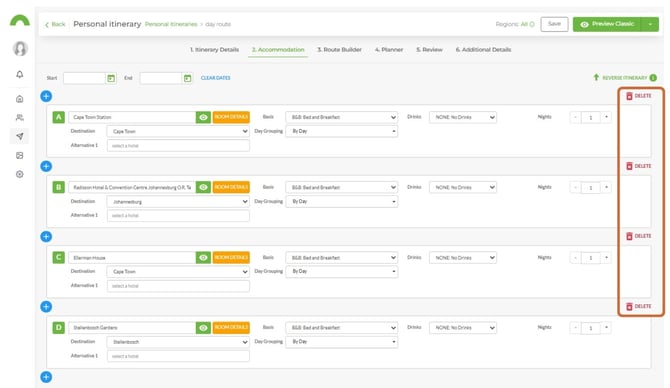Open the contacts people icon in sidebar
The width and height of the screenshot is (670, 388).
pos(20,118)
